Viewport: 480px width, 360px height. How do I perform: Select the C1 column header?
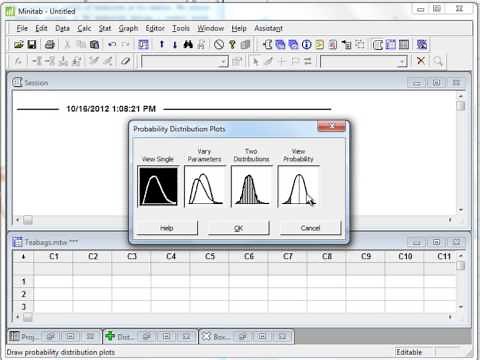54,256
